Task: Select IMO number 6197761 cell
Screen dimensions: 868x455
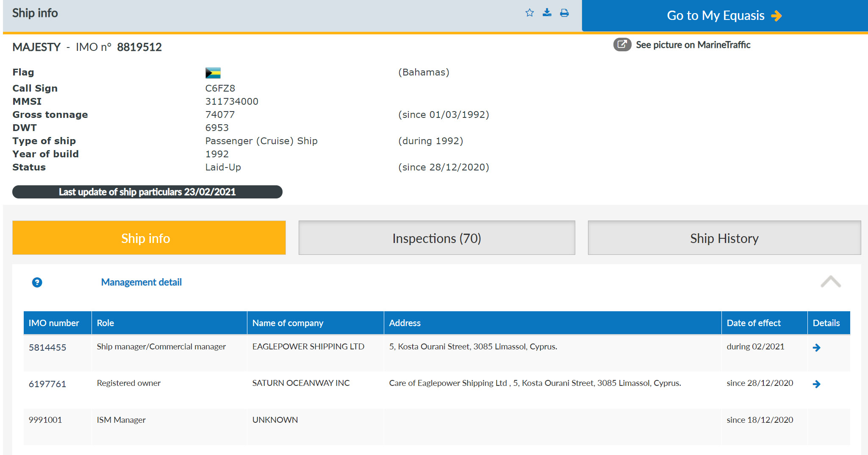Action: coord(47,384)
